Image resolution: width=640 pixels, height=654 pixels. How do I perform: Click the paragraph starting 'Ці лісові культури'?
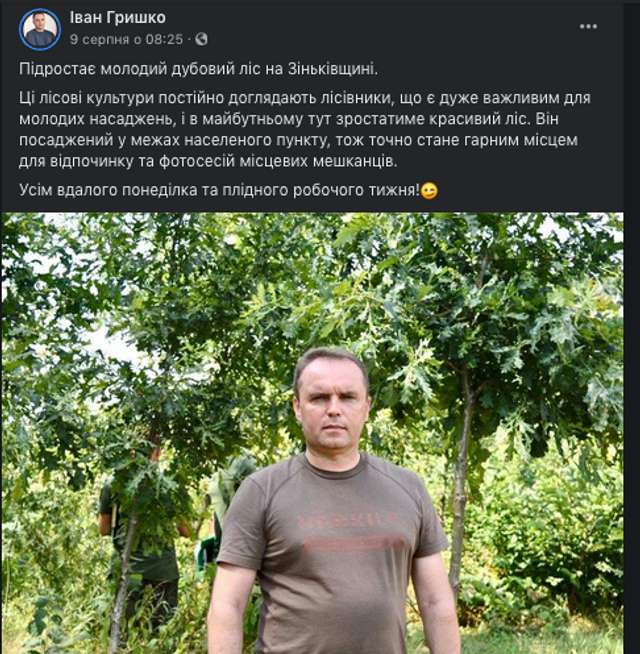point(305,129)
